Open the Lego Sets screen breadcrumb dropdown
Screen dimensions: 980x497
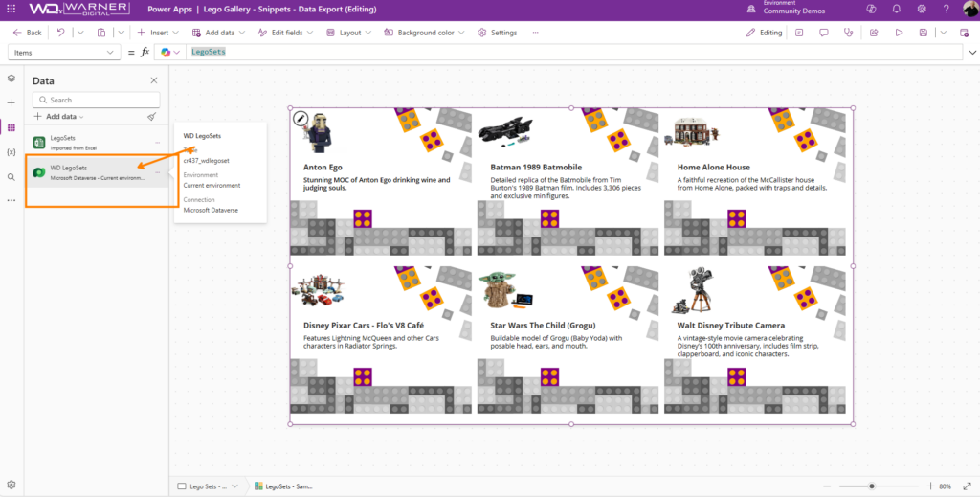pos(234,486)
